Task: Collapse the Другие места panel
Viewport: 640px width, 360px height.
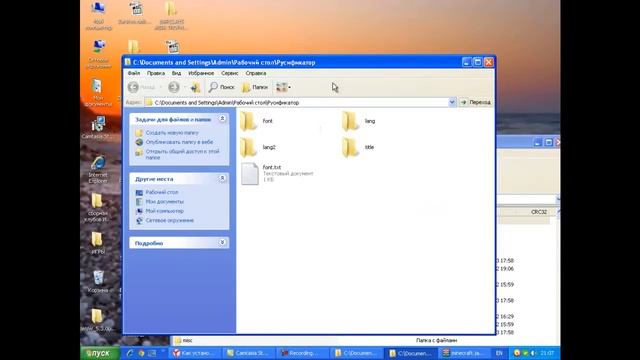Action: [x=222, y=178]
